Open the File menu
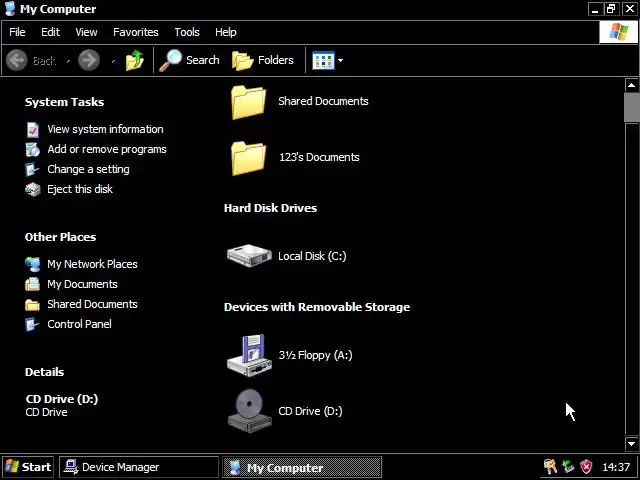 tap(17, 32)
